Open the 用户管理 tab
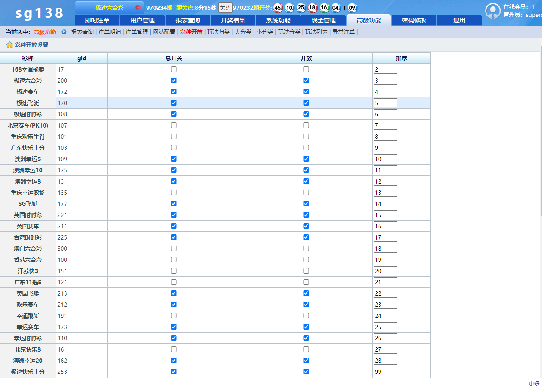The width and height of the screenshot is (542, 392). [142, 20]
